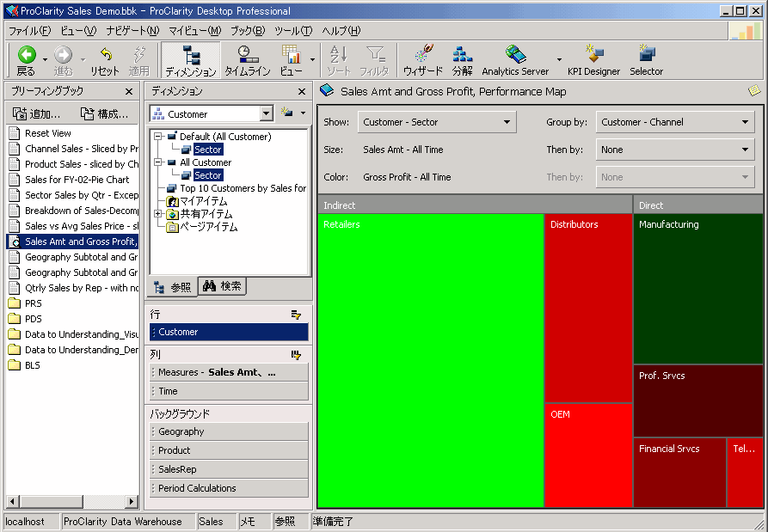Open the Help (ヘルプ) menu
768x532 pixels.
(341, 31)
